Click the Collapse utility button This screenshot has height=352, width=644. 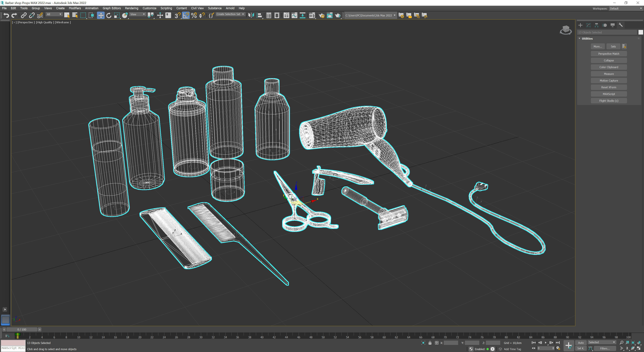click(608, 61)
